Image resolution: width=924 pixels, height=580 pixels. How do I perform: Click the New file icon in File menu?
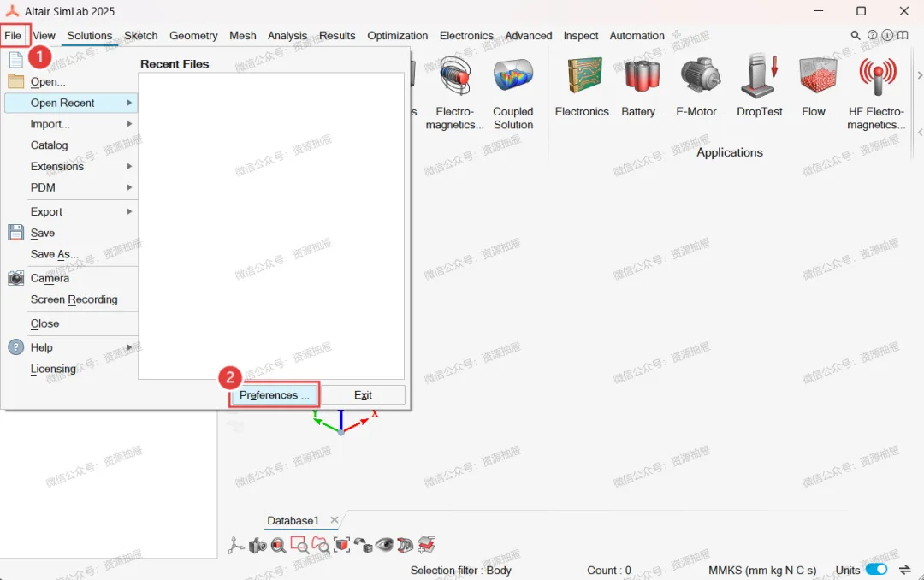coord(16,60)
